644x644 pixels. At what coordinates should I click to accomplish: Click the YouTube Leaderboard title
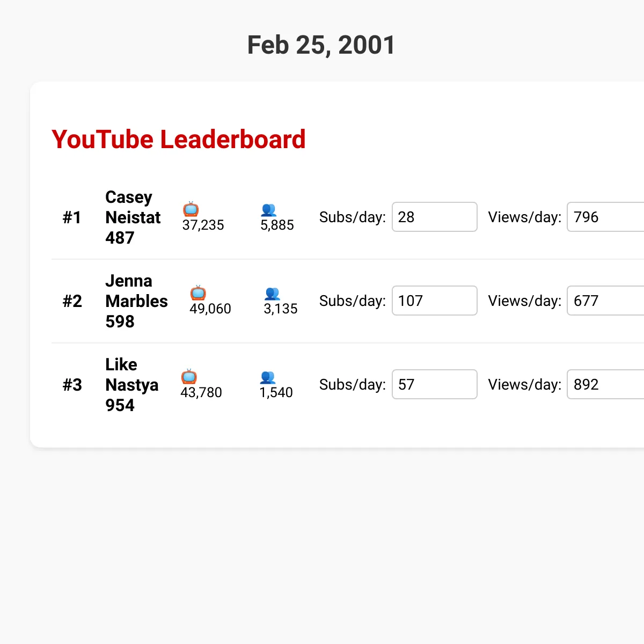179,140
